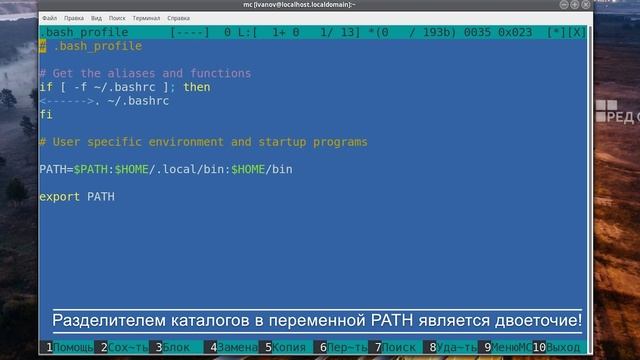Click the 'fi' line

(x=46, y=115)
